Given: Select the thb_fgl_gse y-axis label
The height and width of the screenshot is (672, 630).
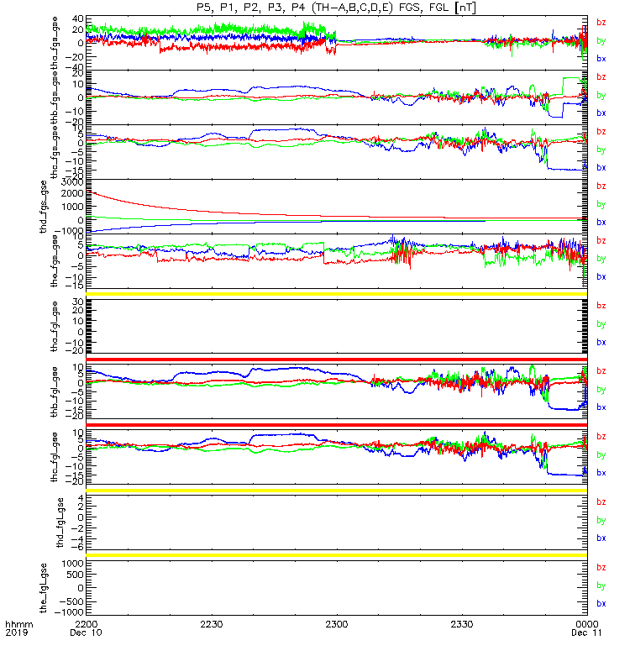Looking at the screenshot, I should point(55,391).
